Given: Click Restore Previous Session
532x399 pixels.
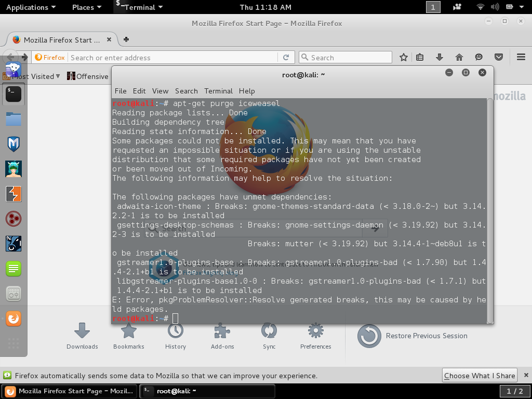Looking at the screenshot, I should click(x=426, y=336).
